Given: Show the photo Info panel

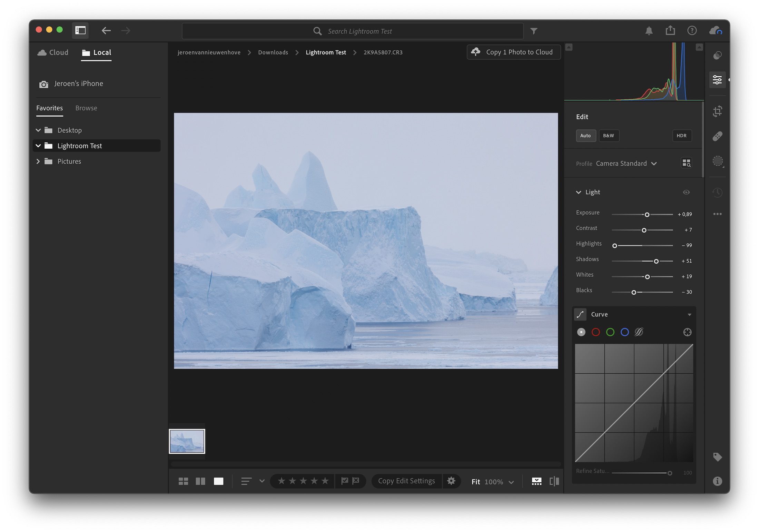Looking at the screenshot, I should click(x=718, y=481).
